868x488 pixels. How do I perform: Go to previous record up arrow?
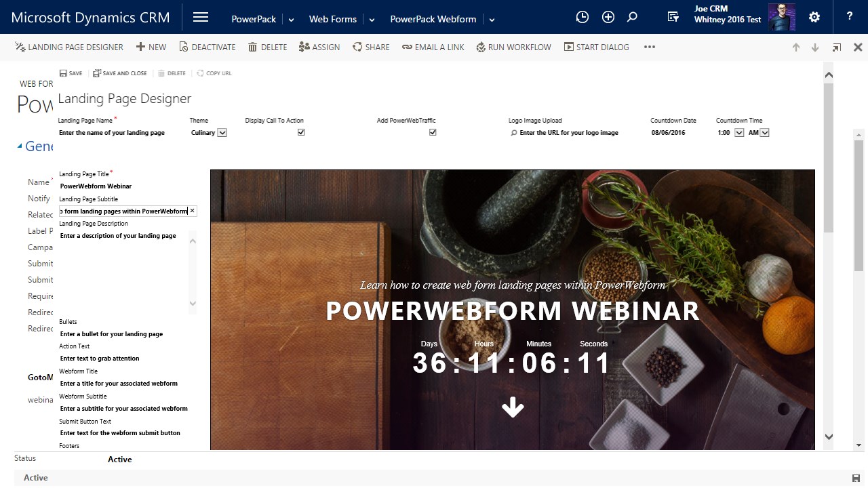tap(796, 47)
